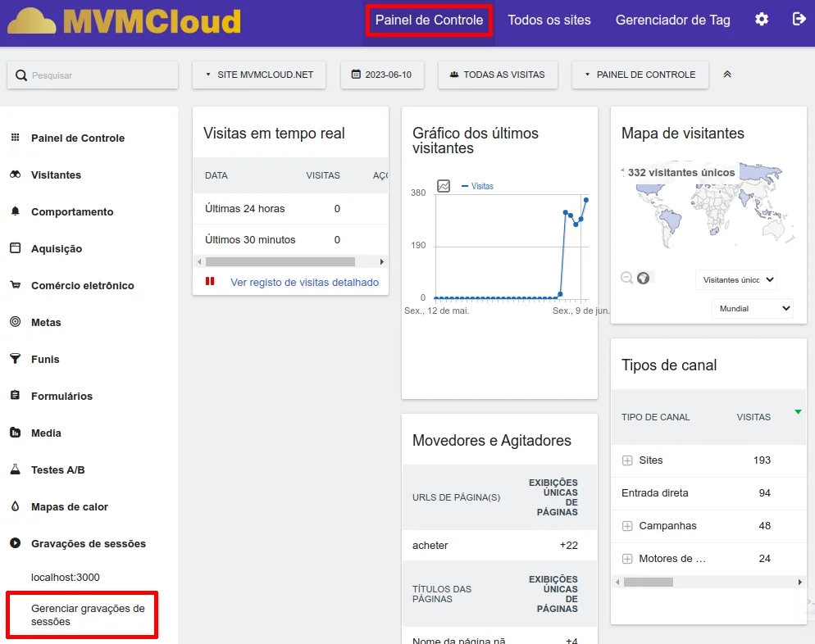Collapse the top controls with double chevron
The width and height of the screenshot is (815, 644).
coord(726,75)
